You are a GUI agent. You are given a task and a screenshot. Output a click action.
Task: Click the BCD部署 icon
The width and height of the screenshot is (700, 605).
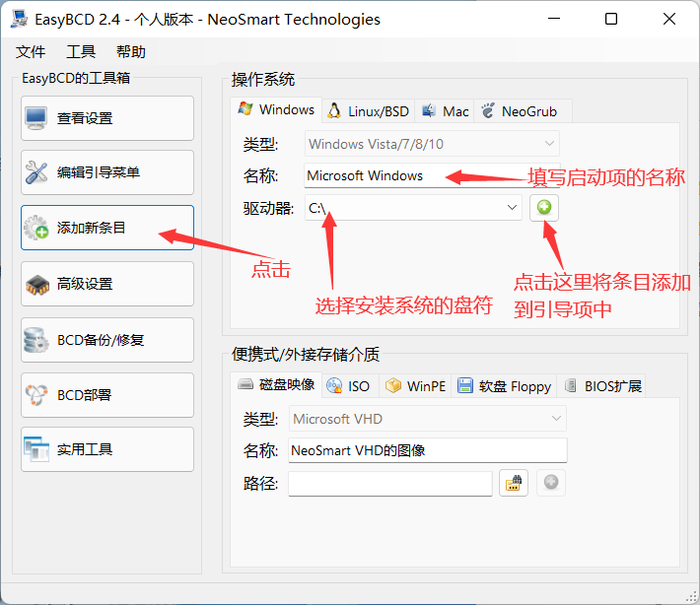36,395
